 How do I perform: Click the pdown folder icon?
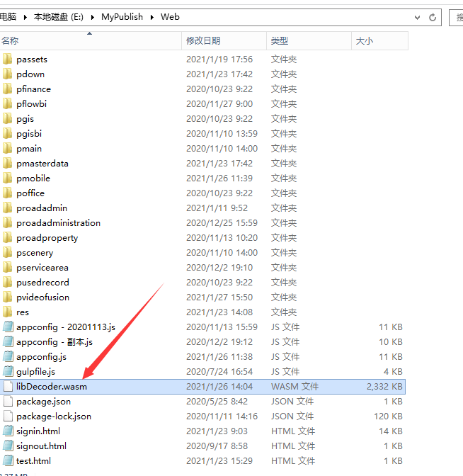(7, 74)
